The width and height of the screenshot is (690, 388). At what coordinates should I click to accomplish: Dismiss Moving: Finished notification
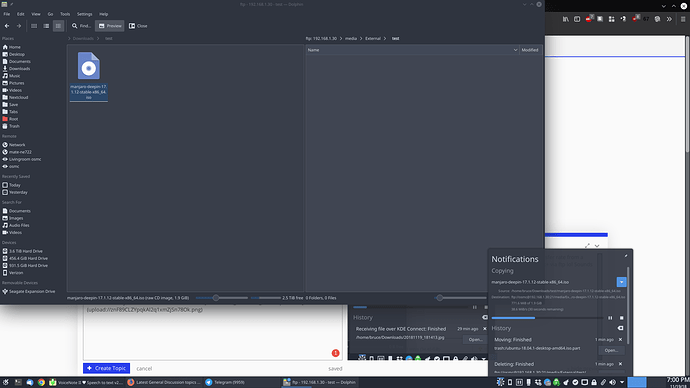[620, 340]
